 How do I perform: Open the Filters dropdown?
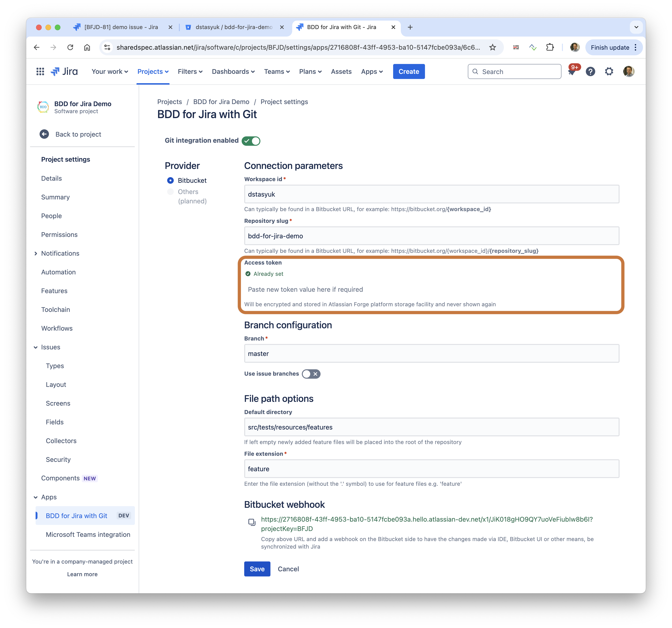click(190, 71)
